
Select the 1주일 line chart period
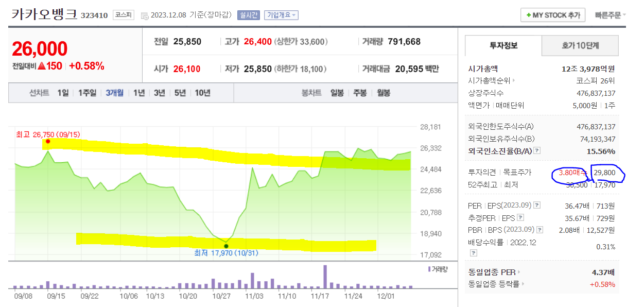[x=86, y=93]
